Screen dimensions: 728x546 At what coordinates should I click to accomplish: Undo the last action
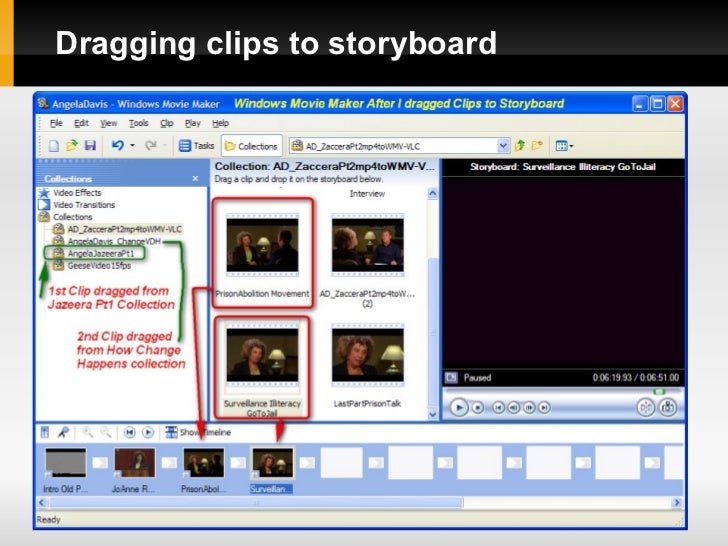117,146
